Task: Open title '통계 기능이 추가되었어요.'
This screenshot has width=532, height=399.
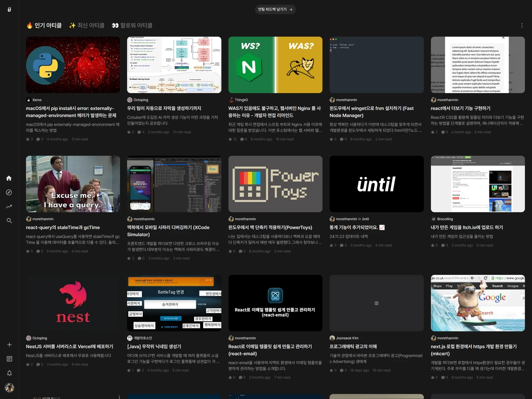Action: pos(357,227)
